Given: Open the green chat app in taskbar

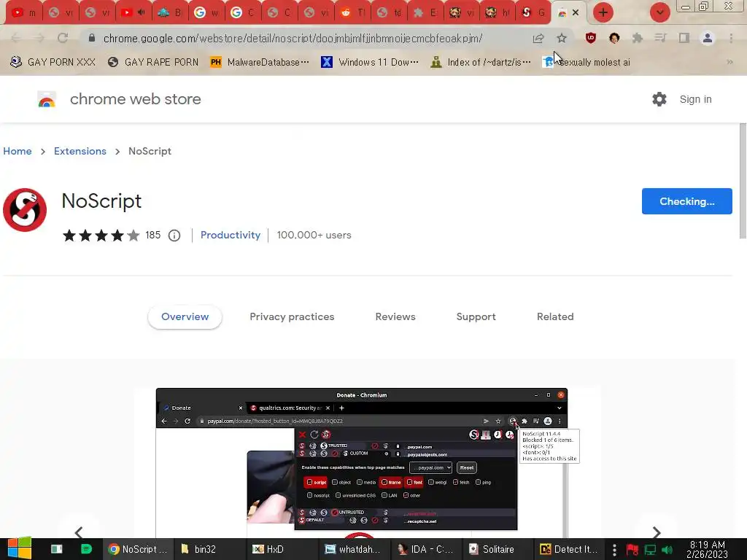Looking at the screenshot, I should point(86,549).
